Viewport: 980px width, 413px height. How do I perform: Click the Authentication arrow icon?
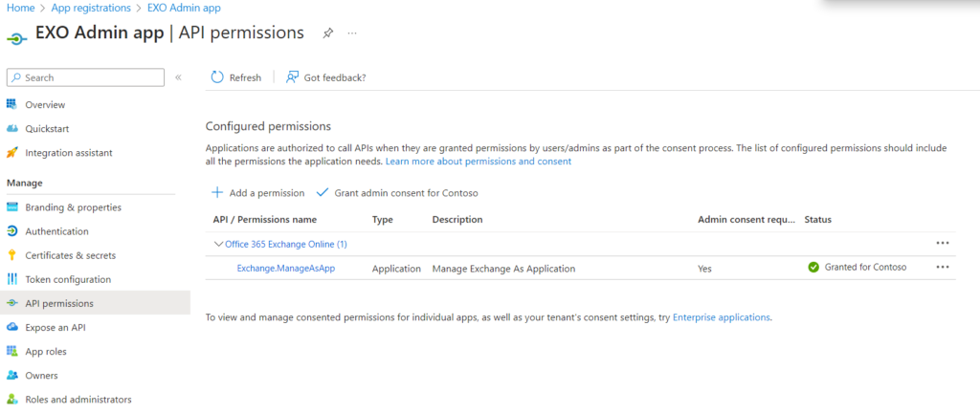pyautogui.click(x=11, y=231)
